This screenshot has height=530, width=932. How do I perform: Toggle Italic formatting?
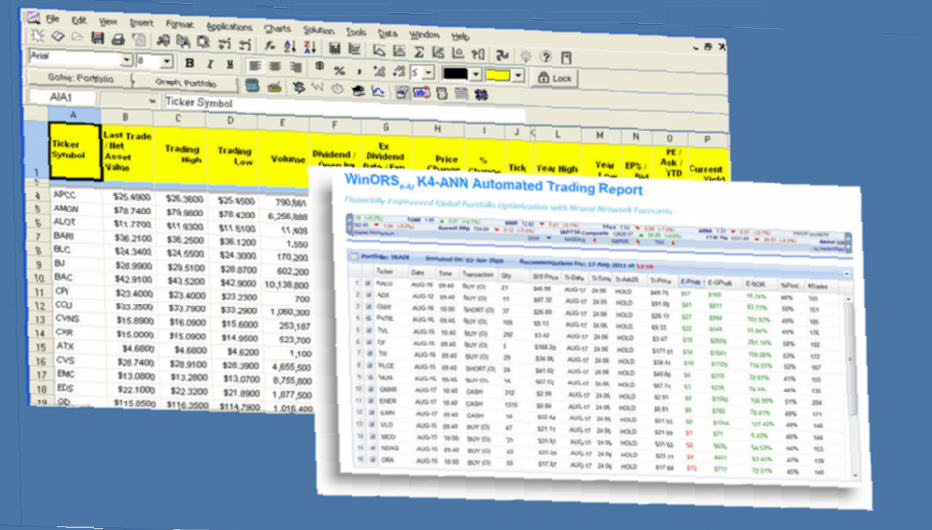(x=208, y=64)
